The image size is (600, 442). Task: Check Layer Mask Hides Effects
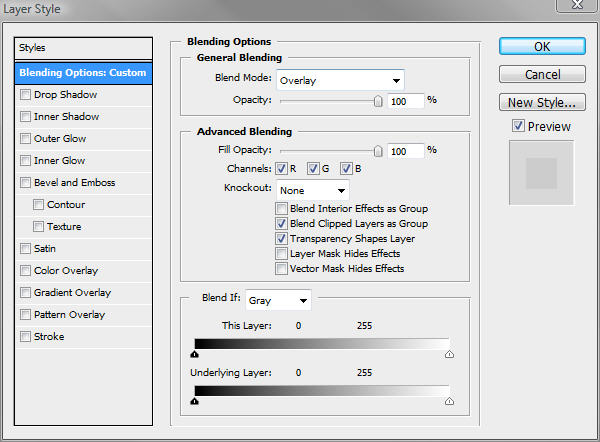[281, 253]
